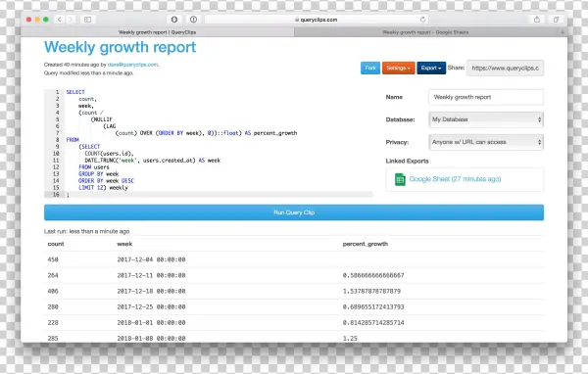Open the Safari share icon
Screen dimensions: 588x374
(537, 20)
